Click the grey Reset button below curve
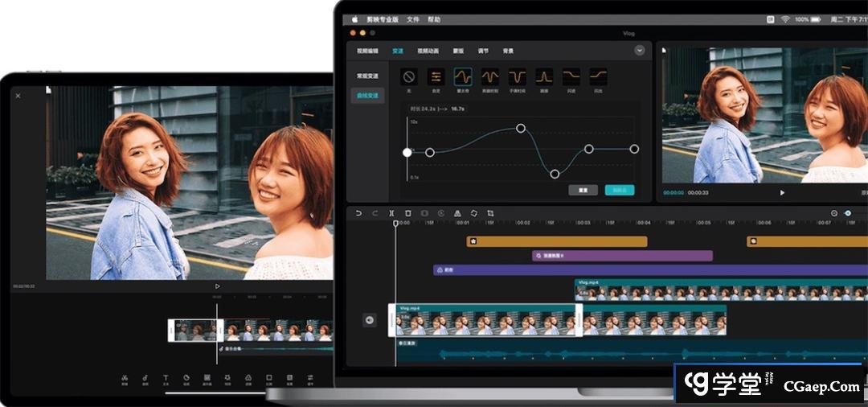Image resolution: width=868 pixels, height=407 pixels. click(x=583, y=191)
